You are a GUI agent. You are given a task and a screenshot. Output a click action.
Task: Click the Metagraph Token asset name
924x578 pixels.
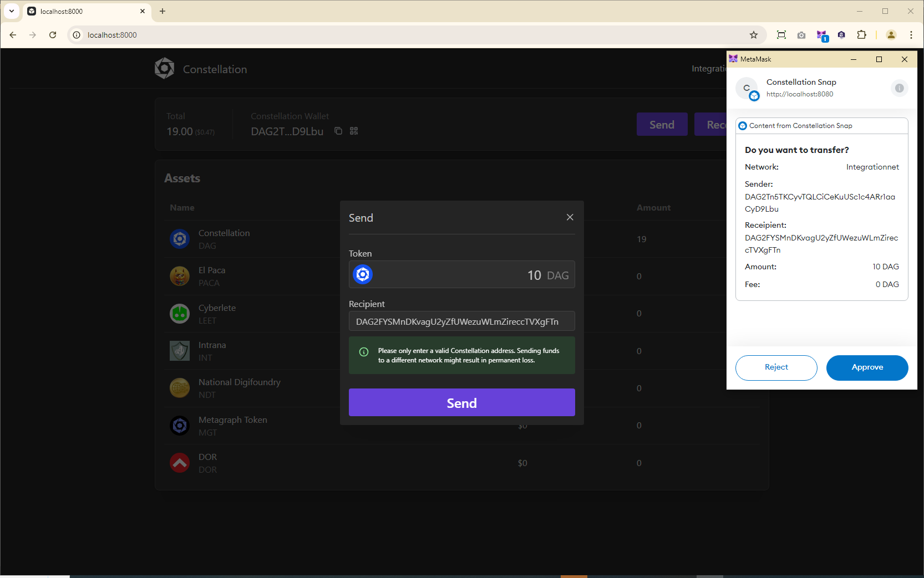coord(233,420)
